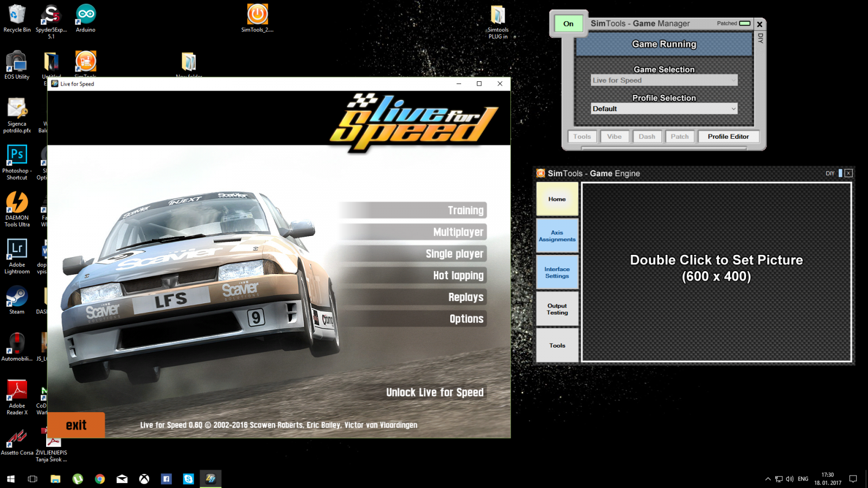
Task: Click Unlock Live for Speed link
Action: coord(435,393)
